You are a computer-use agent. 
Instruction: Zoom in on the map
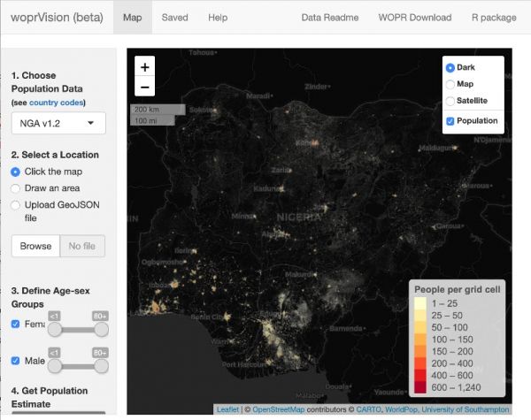145,67
